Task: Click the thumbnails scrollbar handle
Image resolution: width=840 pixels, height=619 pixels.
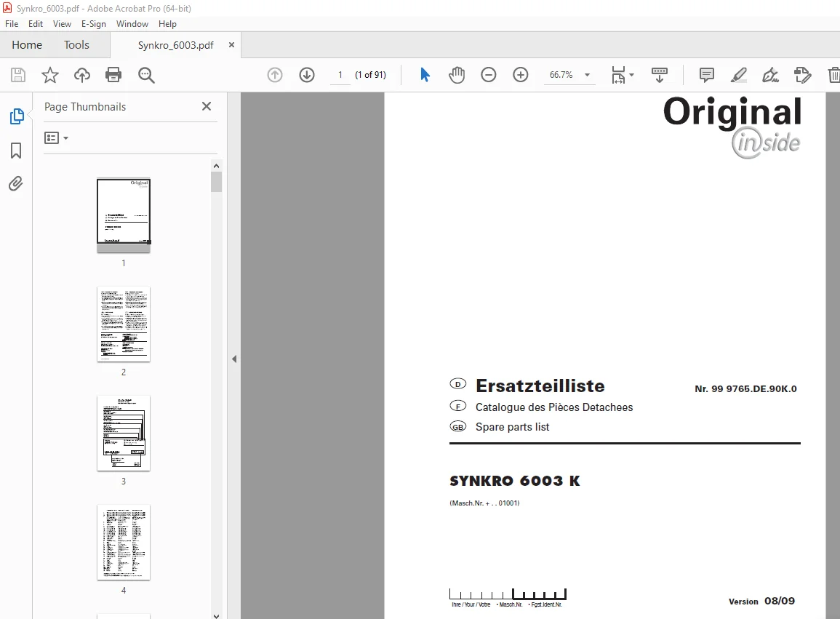Action: click(217, 182)
